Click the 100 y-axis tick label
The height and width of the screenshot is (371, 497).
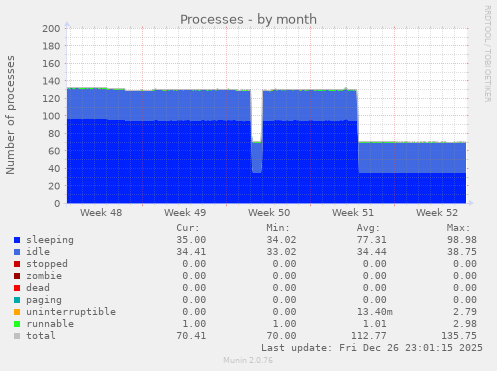point(51,116)
